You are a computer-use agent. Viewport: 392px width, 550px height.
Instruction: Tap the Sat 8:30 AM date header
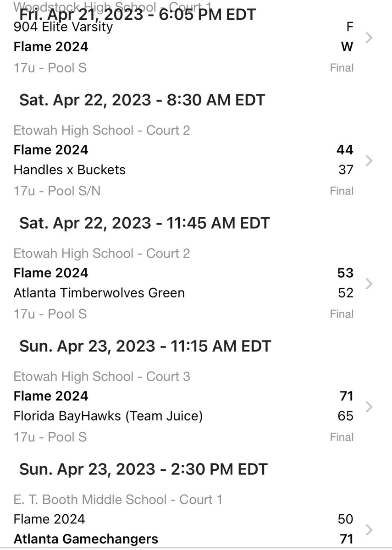pyautogui.click(x=142, y=100)
